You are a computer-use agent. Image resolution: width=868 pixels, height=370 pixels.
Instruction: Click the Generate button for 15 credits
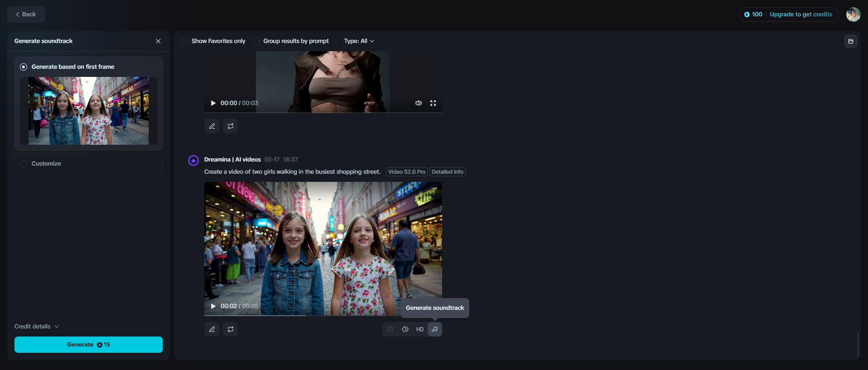coord(89,345)
